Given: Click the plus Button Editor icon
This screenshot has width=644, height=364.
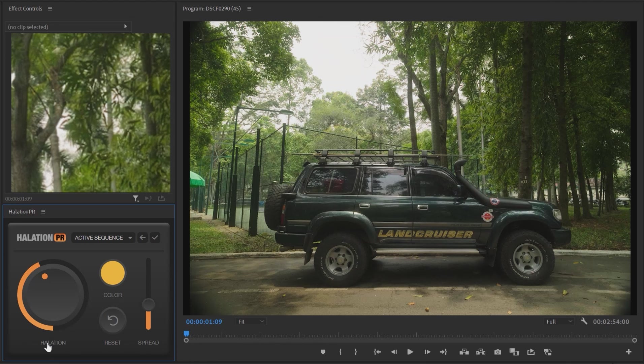Looking at the screenshot, I should (629, 352).
